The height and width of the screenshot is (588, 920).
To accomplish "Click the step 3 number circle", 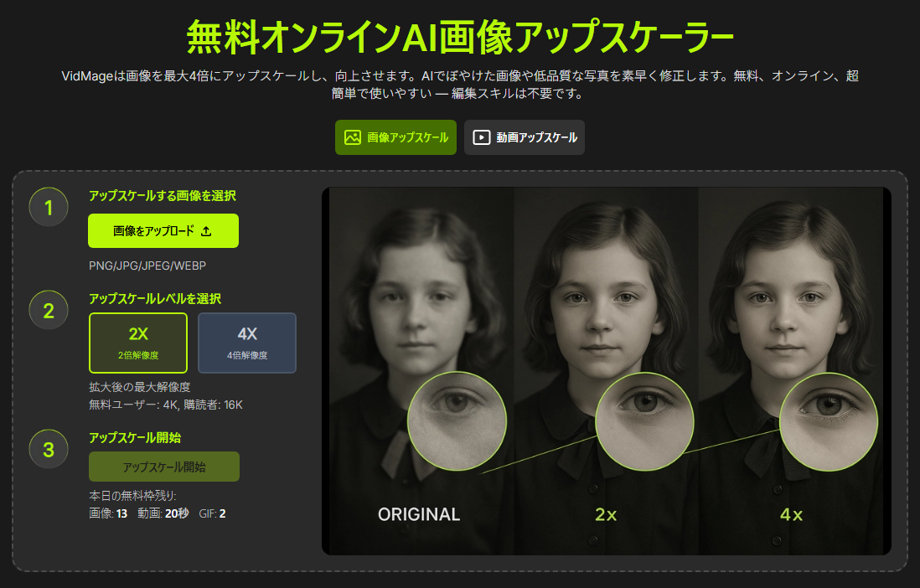I will (49, 449).
